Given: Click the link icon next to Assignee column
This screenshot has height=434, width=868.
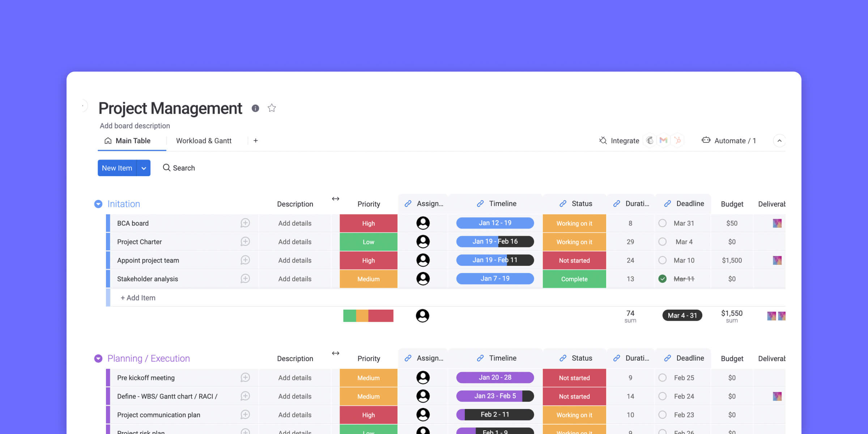Looking at the screenshot, I should [x=409, y=203].
